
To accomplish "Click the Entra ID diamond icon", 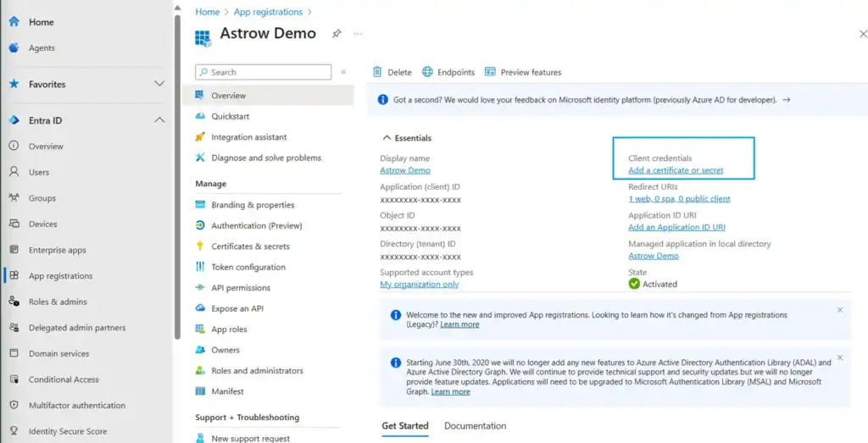I will [14, 120].
